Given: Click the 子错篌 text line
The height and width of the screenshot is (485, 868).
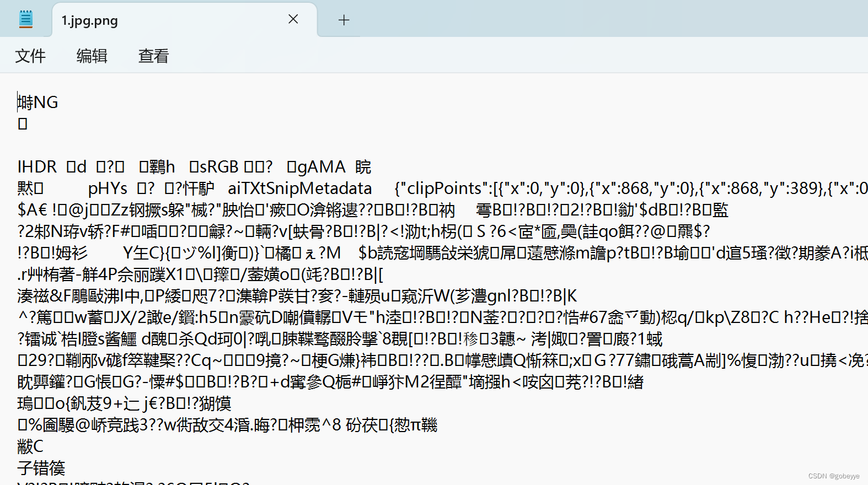Looking at the screenshot, I should [41, 468].
